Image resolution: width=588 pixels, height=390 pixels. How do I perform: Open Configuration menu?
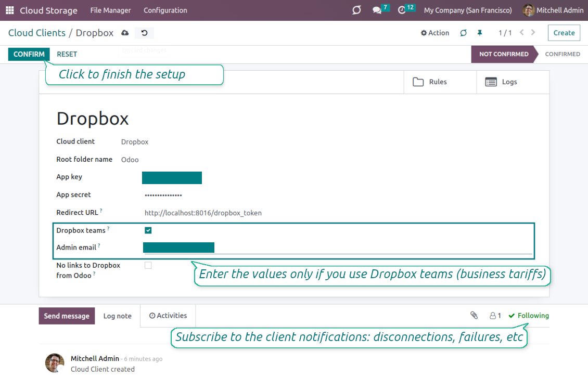[165, 10]
